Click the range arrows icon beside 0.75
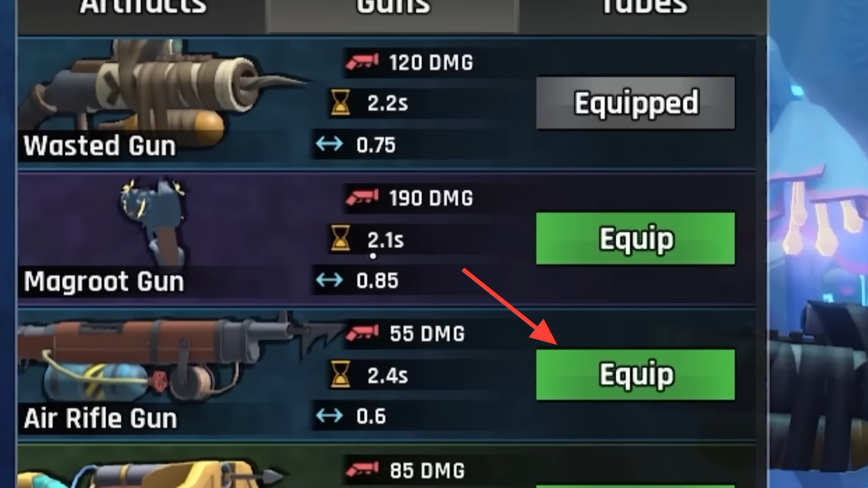 (x=329, y=144)
